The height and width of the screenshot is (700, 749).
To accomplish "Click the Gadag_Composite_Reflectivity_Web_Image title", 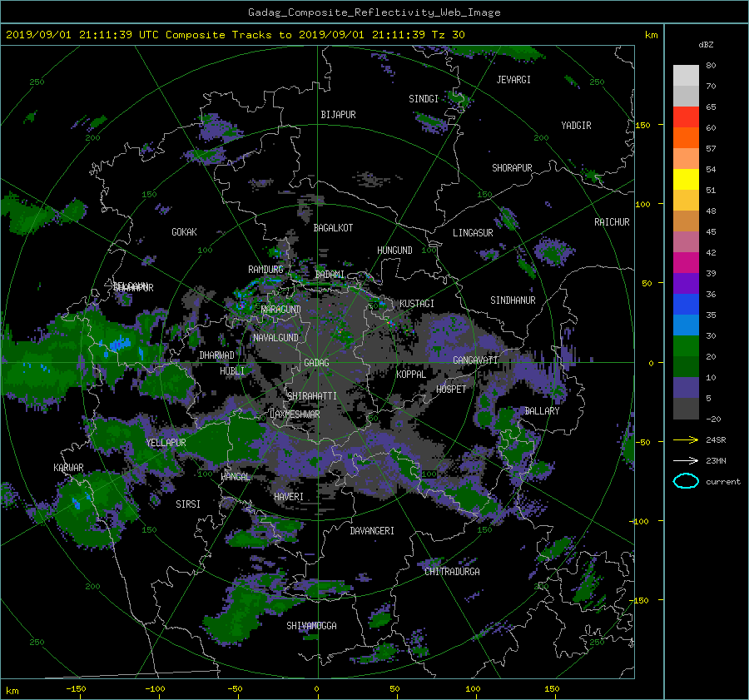I will [x=374, y=12].
